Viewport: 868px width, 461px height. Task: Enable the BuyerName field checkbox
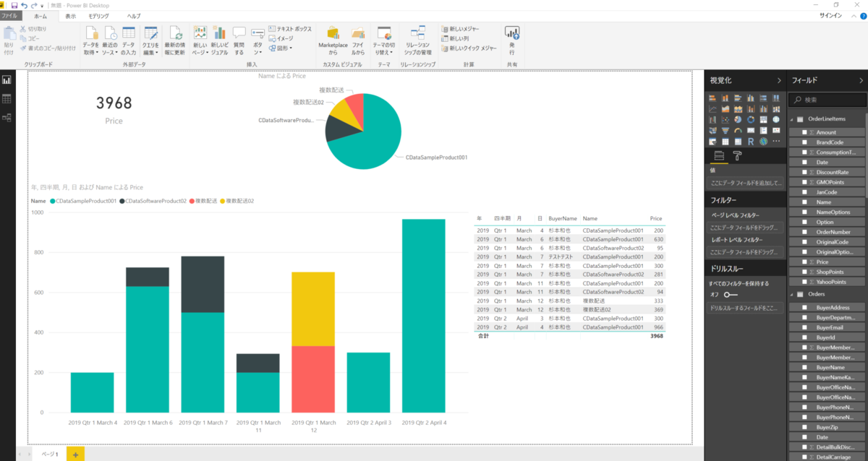pos(804,368)
